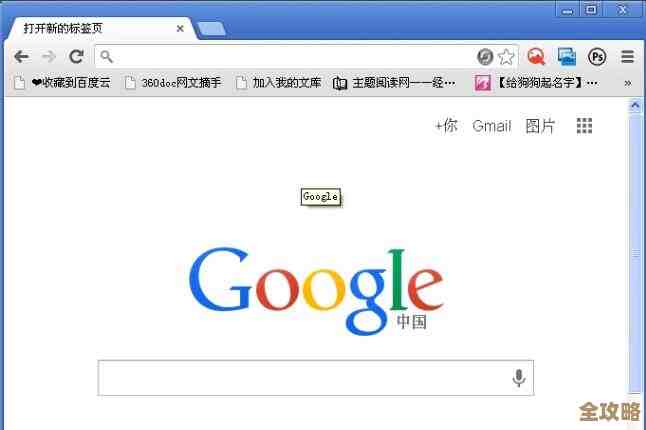
Task: Bookmark this page with the star icon
Action: pyautogui.click(x=506, y=57)
